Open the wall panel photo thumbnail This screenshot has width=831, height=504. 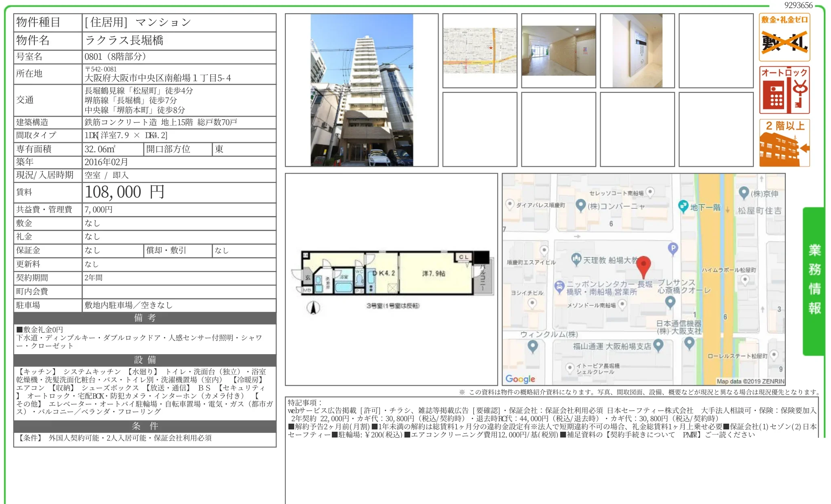click(x=637, y=51)
